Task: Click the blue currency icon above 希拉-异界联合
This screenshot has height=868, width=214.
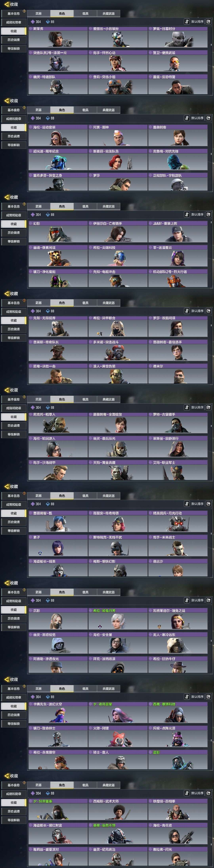Action: [x=48, y=311]
